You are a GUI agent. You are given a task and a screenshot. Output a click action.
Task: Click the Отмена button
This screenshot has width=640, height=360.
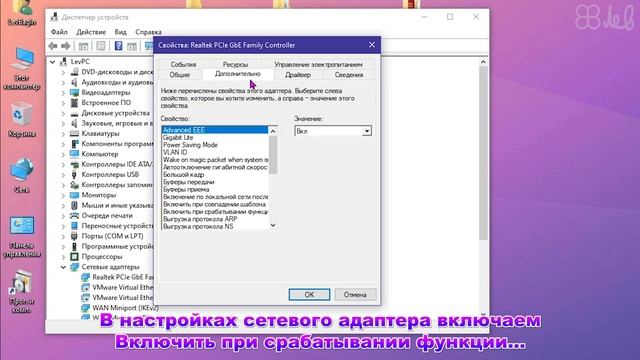[355, 294]
